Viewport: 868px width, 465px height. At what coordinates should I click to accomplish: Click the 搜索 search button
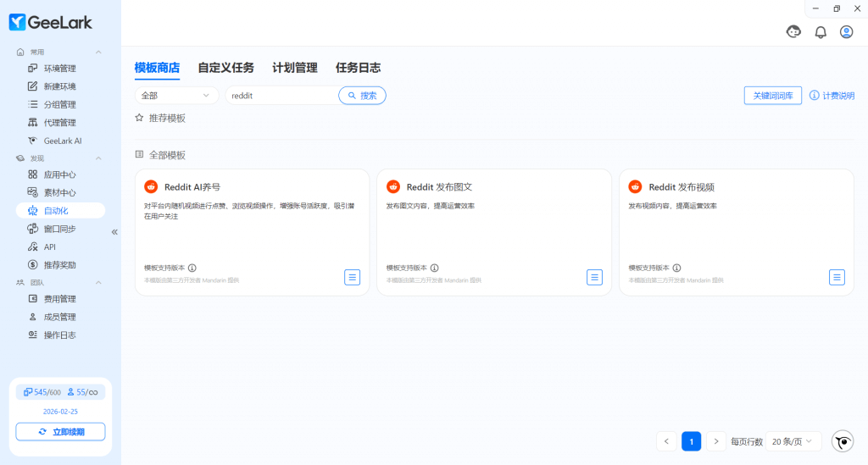(x=362, y=96)
